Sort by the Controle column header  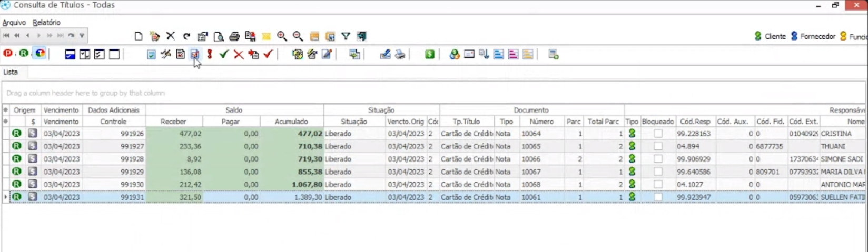(x=114, y=122)
